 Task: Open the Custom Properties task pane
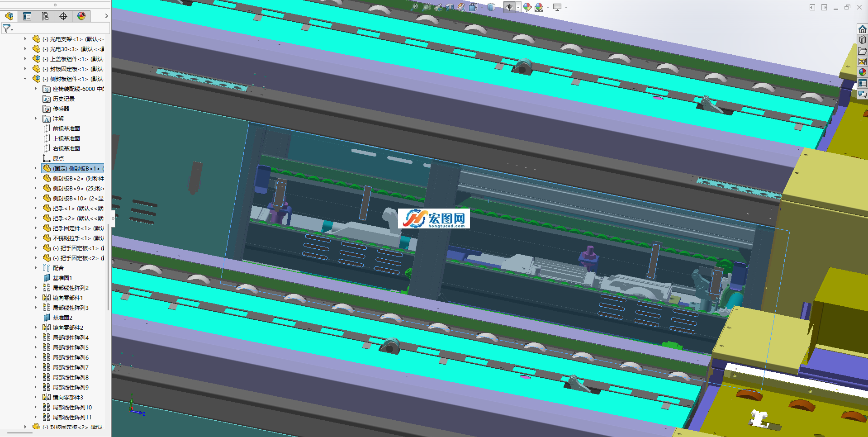863,83
